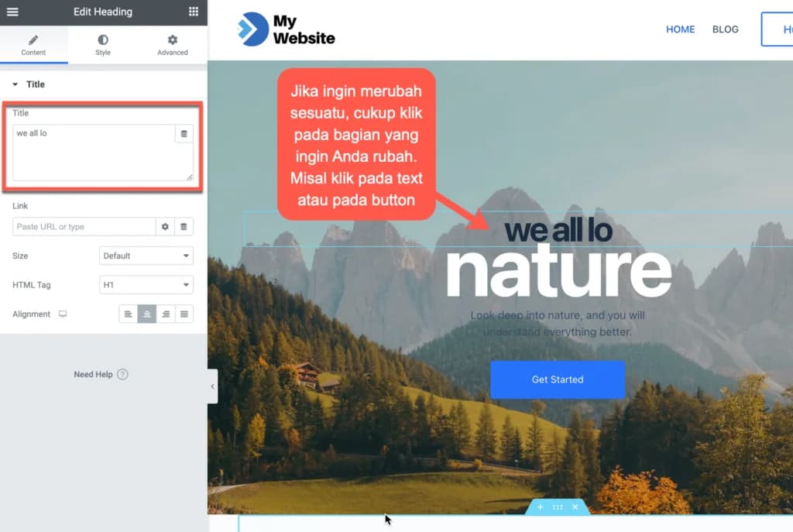Click the section edit dots handle

(558, 507)
